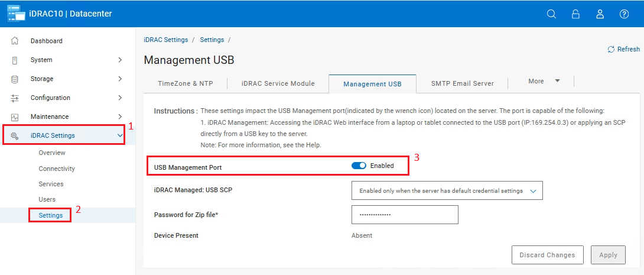644x275 pixels.
Task: Expand the System menu chevron
Action: [x=120, y=60]
